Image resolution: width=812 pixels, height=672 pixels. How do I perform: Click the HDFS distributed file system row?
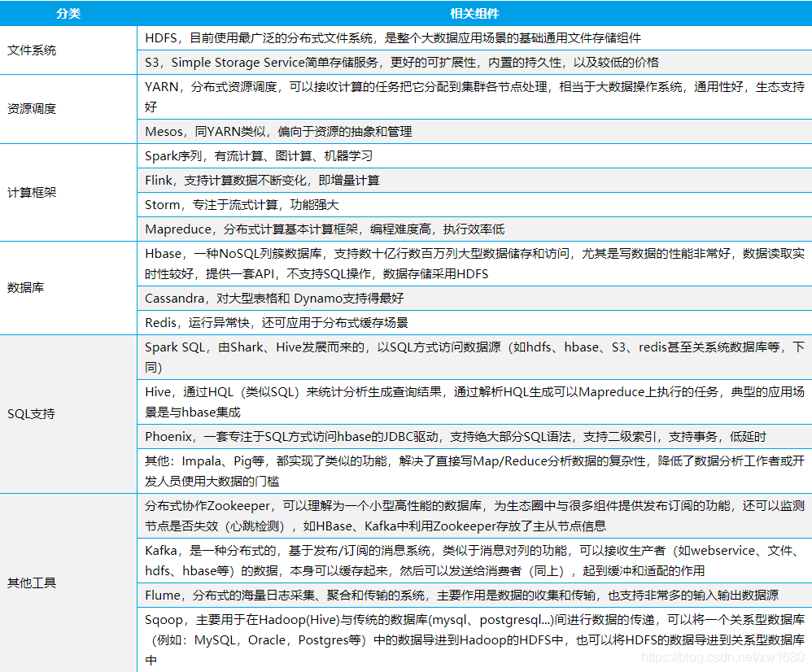(474, 37)
